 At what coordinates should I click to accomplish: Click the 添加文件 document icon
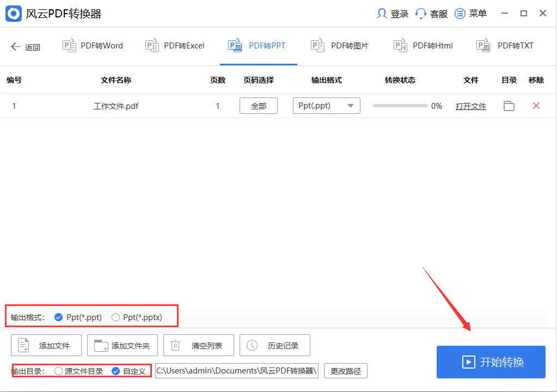point(23,345)
